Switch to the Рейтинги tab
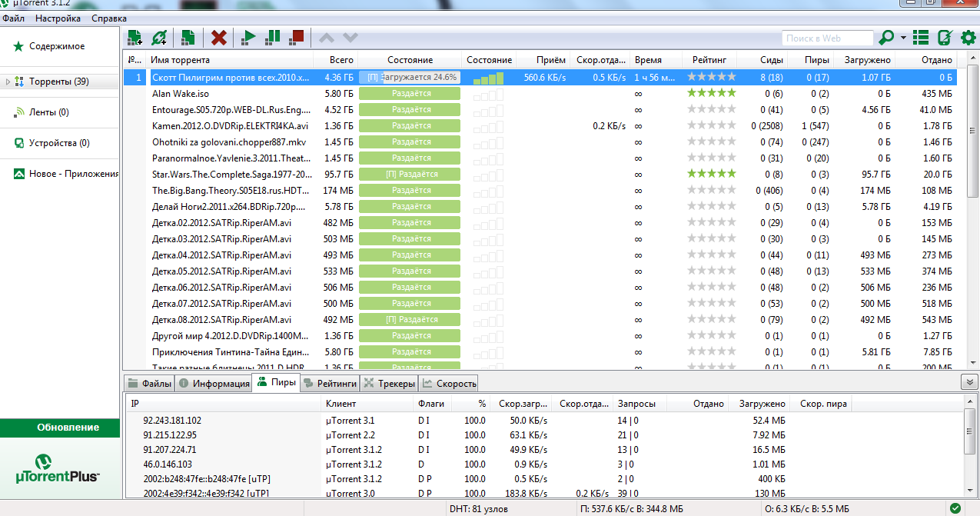 [x=331, y=383]
